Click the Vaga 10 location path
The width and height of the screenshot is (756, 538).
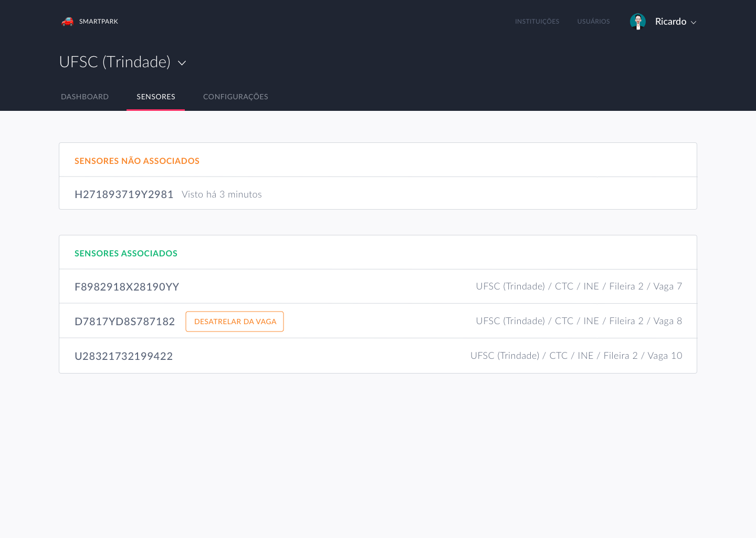(x=576, y=356)
